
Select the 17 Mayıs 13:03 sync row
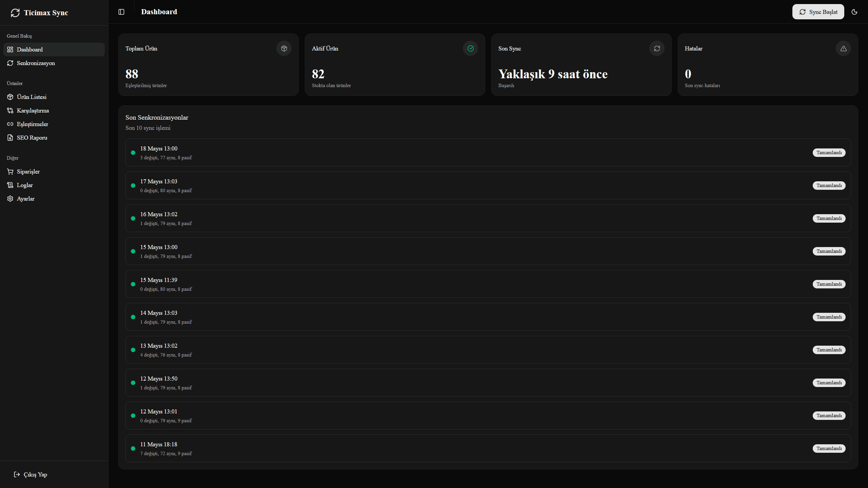(x=488, y=185)
